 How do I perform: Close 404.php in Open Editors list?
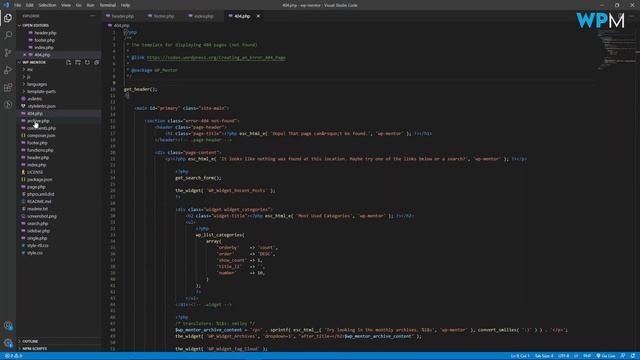click(25, 55)
